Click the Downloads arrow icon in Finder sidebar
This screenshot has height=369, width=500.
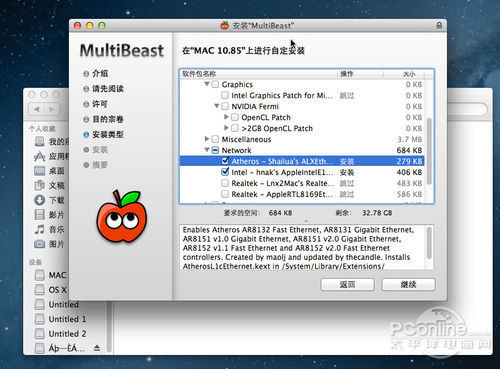pyautogui.click(x=40, y=200)
